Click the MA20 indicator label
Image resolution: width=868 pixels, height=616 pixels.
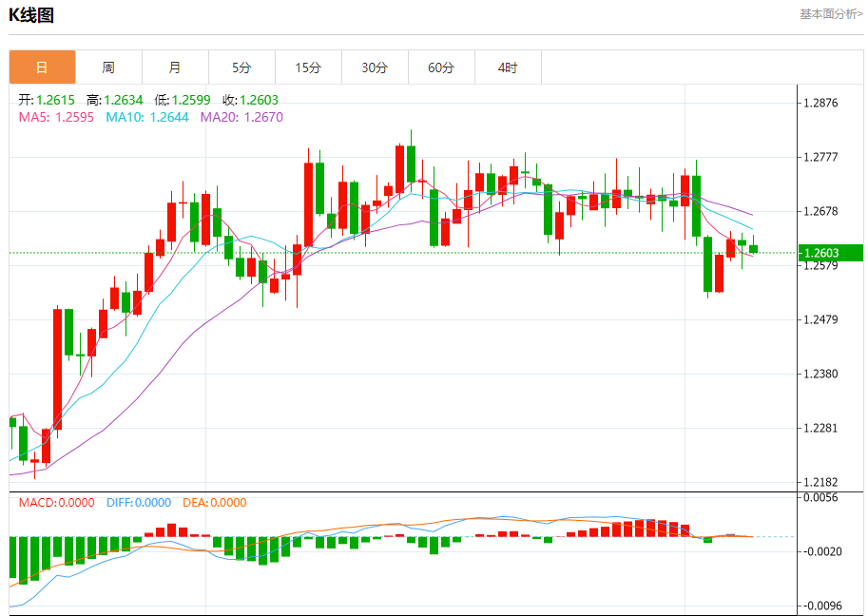coord(240,117)
